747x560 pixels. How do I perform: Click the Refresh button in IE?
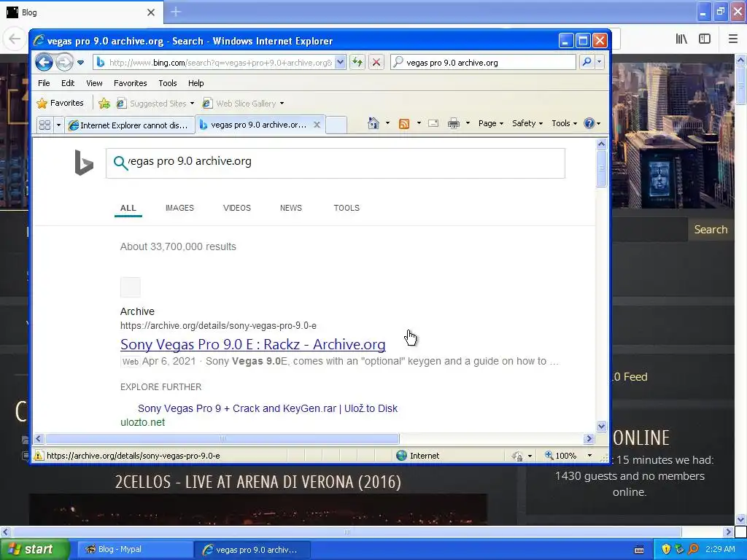pyautogui.click(x=357, y=62)
